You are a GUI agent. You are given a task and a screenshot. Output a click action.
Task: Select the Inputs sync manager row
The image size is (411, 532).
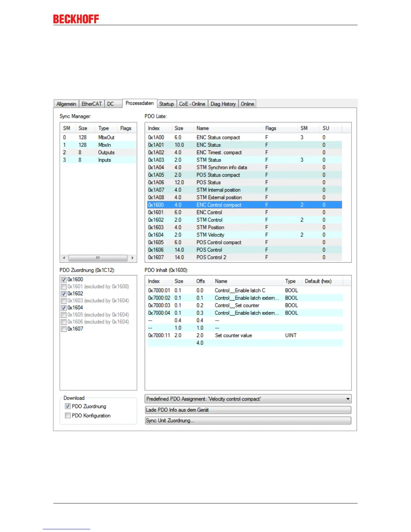(x=99, y=160)
